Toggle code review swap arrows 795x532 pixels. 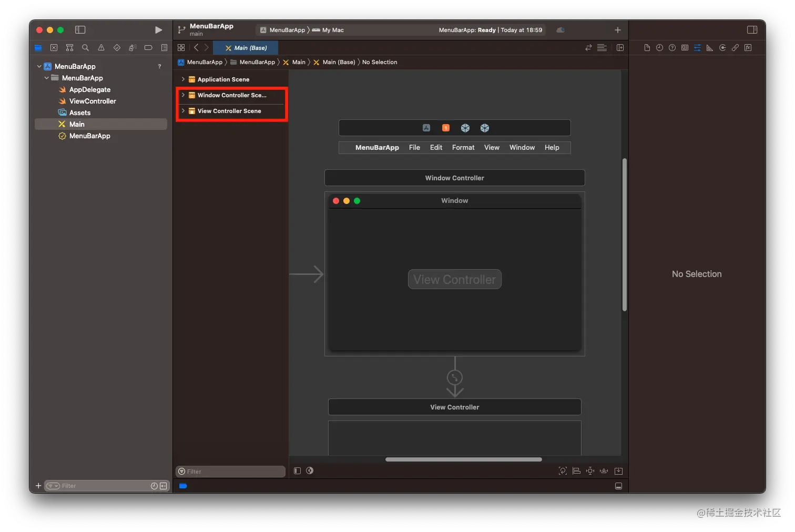(588, 48)
